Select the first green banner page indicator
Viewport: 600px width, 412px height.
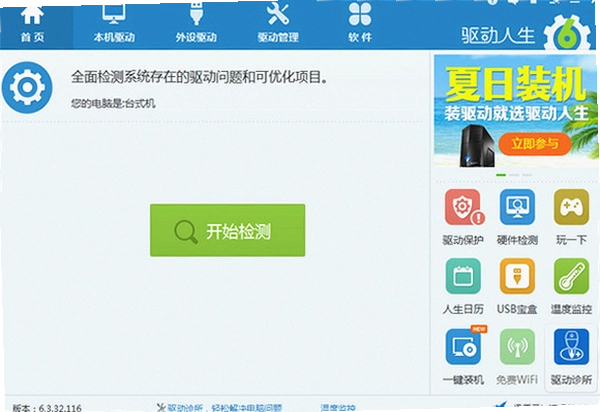tap(501, 175)
